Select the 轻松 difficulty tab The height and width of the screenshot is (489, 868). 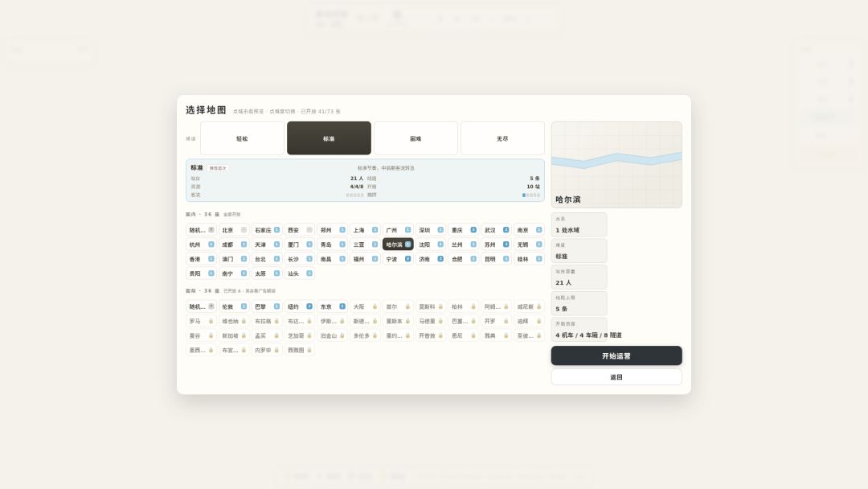242,138
